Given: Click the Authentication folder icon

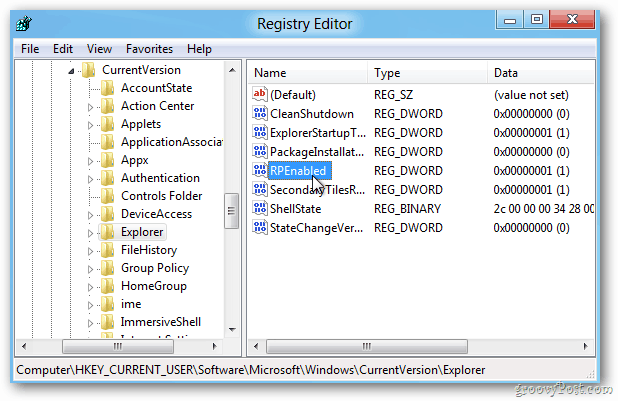Looking at the screenshot, I should [107, 178].
